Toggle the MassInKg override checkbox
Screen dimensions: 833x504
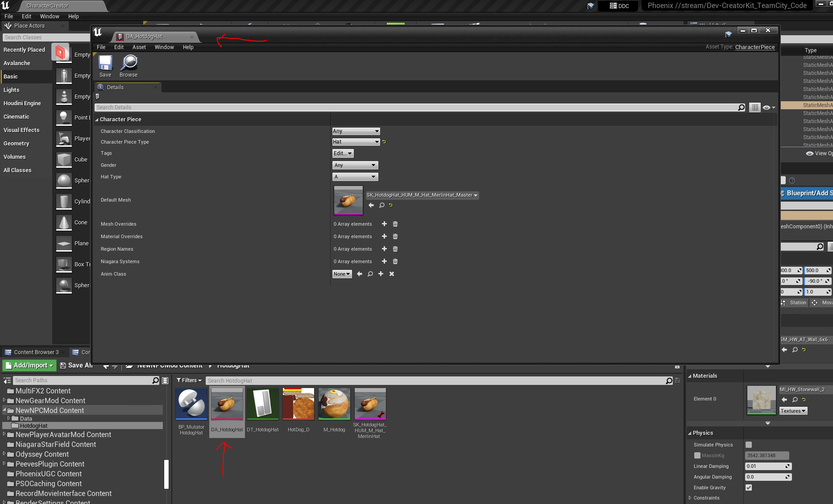pos(697,455)
